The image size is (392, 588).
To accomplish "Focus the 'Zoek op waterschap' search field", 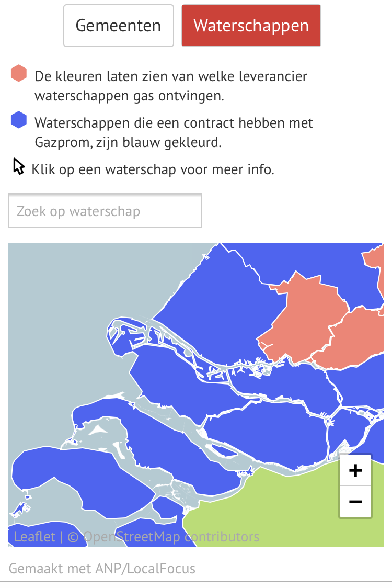I will point(105,211).
